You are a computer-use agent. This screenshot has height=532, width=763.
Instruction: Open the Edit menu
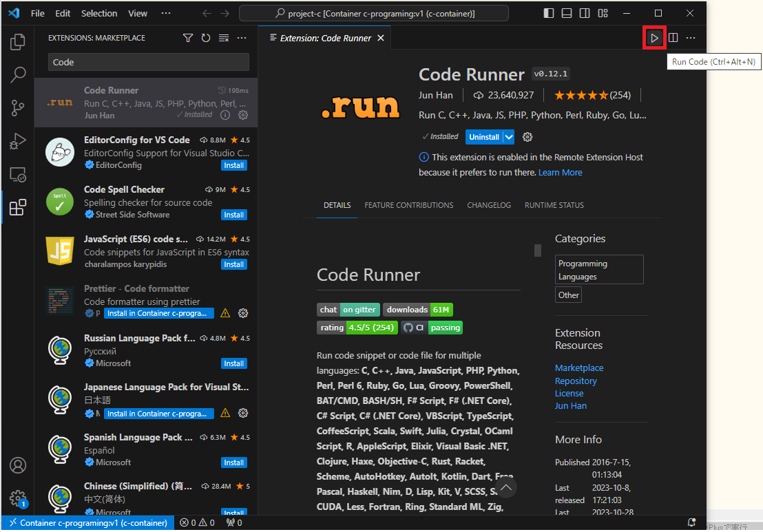[63, 14]
